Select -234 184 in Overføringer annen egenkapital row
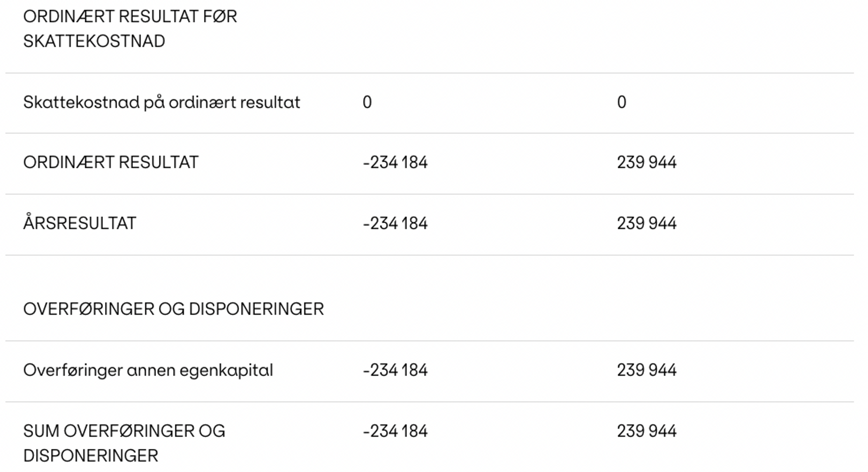 click(x=395, y=370)
